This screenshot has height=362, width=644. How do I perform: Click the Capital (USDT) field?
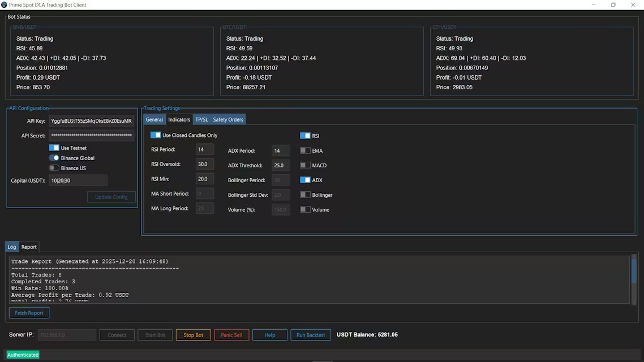pos(78,180)
